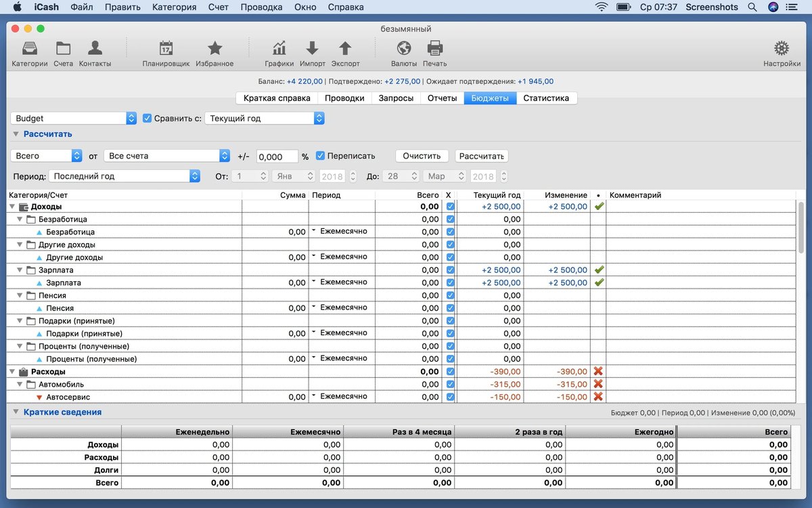This screenshot has width=812, height=508.
Task: Switch to the Проводки tab
Action: coord(344,98)
